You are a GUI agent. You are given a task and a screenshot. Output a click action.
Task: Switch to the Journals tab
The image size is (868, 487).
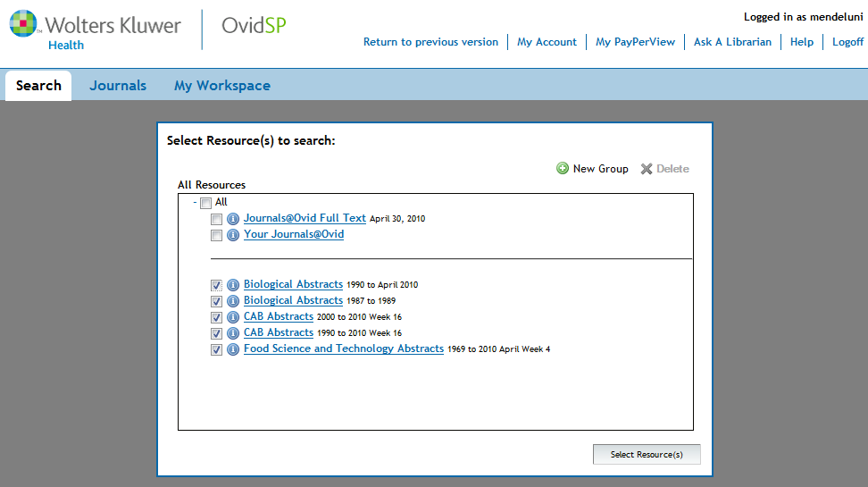(x=118, y=85)
